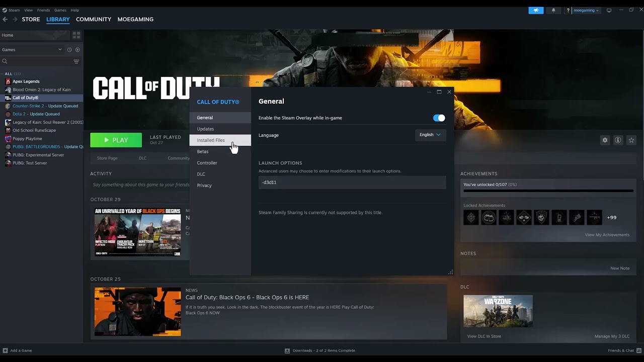
Task: Switch library to grid view icon
Action: [x=76, y=35]
